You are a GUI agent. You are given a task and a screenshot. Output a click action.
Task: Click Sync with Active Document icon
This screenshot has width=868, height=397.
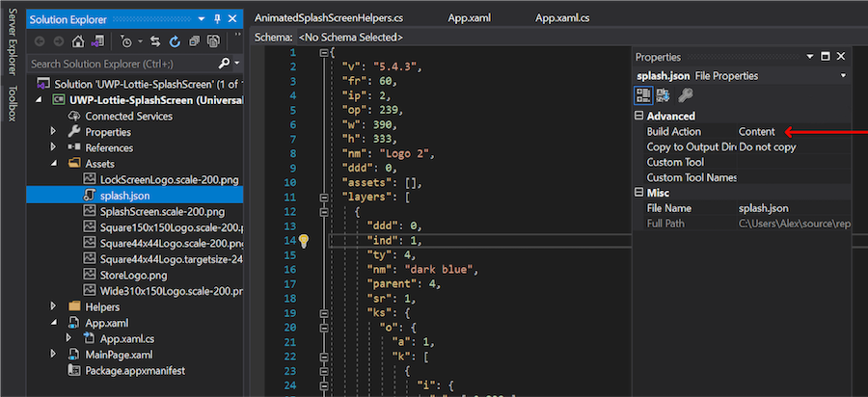pos(155,41)
